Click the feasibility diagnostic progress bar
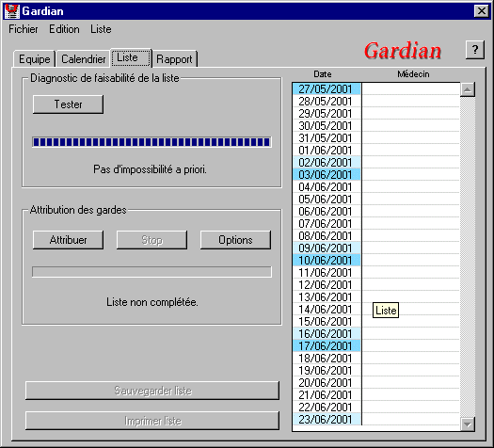Viewport: 494px width, 448px height. (x=151, y=142)
